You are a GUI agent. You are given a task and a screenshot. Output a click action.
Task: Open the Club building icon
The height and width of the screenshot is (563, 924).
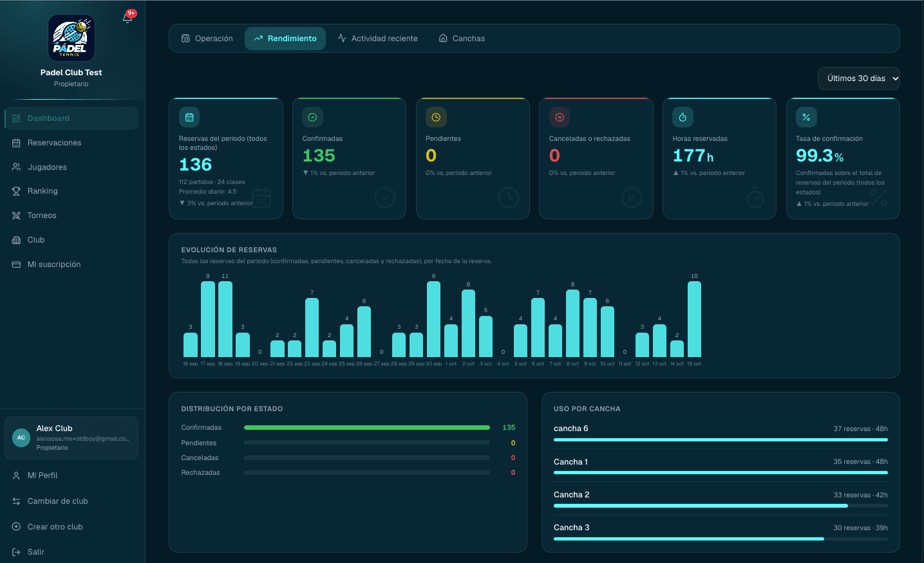pyautogui.click(x=16, y=240)
